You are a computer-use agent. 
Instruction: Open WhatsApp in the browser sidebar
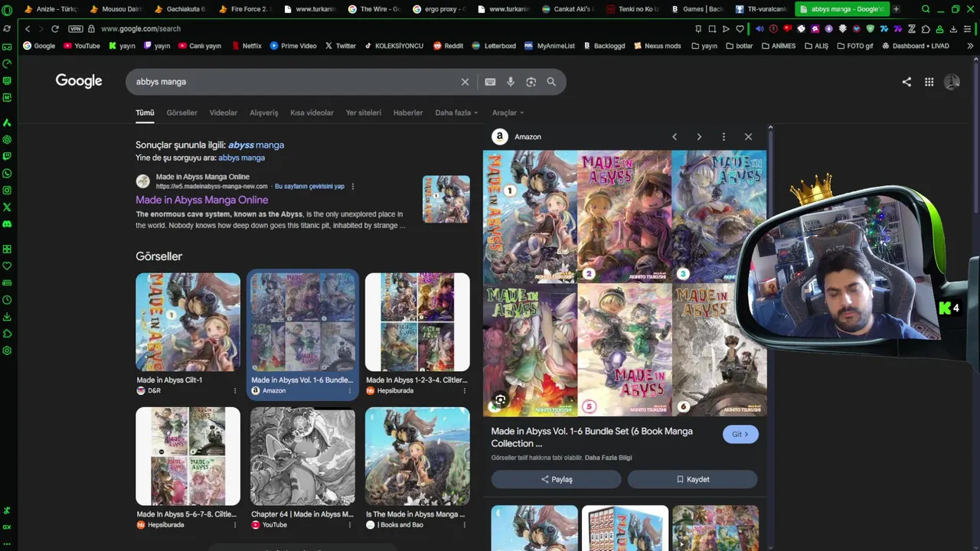pos(7,173)
